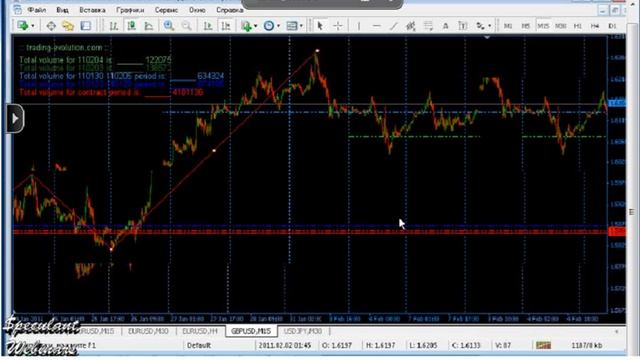The image size is (640, 360).
Task: Open the Вставка menu
Action: click(92, 9)
